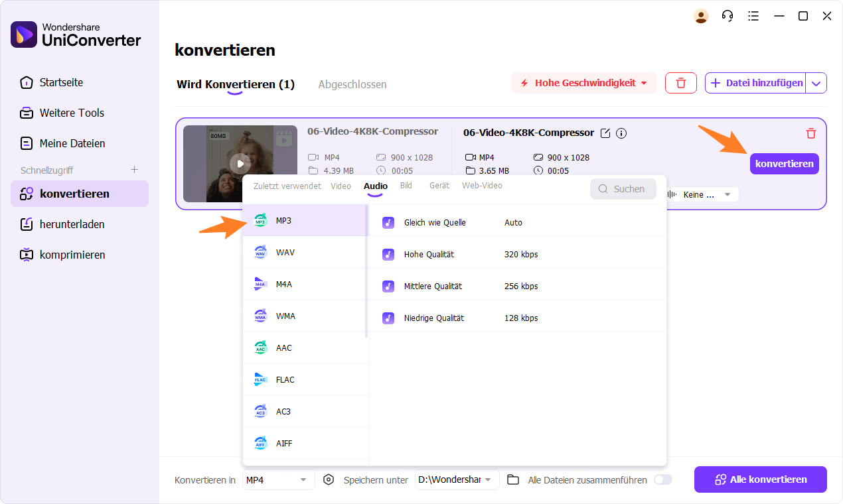843x504 pixels.
Task: Select WAV format in the list
Action: (x=305, y=252)
